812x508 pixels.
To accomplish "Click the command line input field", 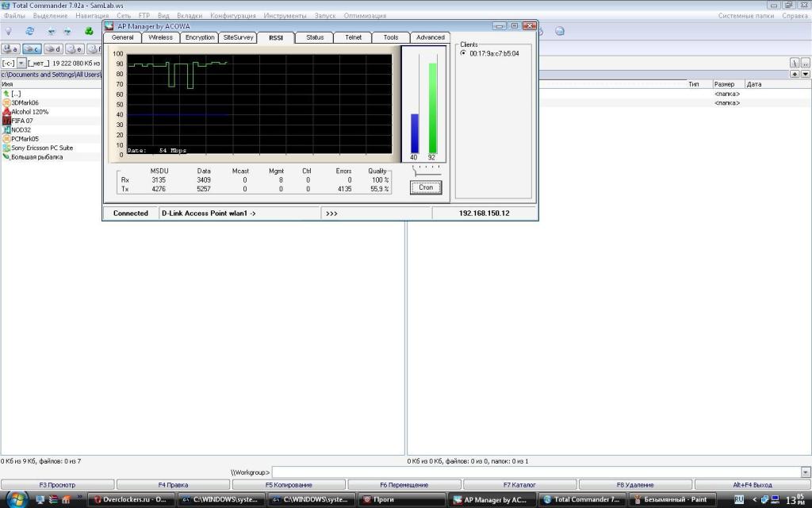I will [x=536, y=472].
